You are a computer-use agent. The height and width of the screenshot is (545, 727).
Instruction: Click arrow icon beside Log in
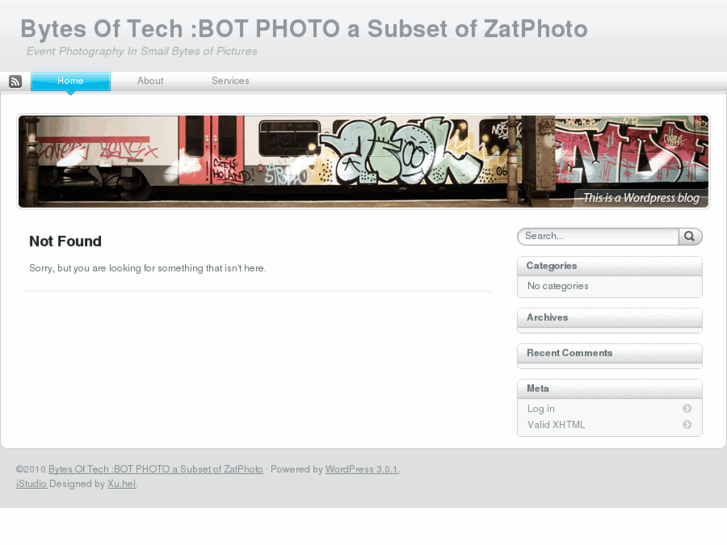pos(687,409)
